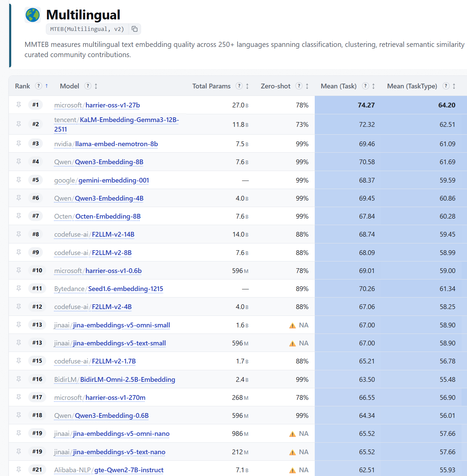Pin the jina-embeddings-v5-omni-small row
Viewport: 467px width, 476px height.
(19, 325)
